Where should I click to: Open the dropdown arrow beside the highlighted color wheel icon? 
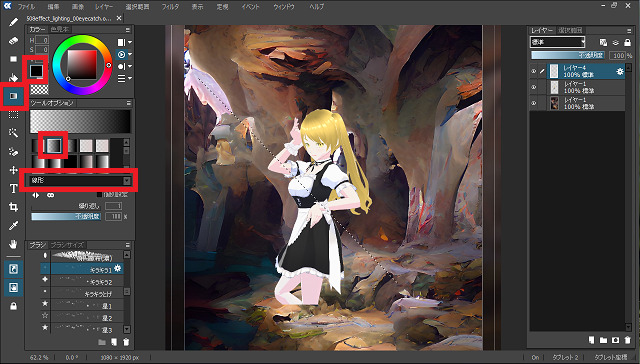[x=130, y=54]
